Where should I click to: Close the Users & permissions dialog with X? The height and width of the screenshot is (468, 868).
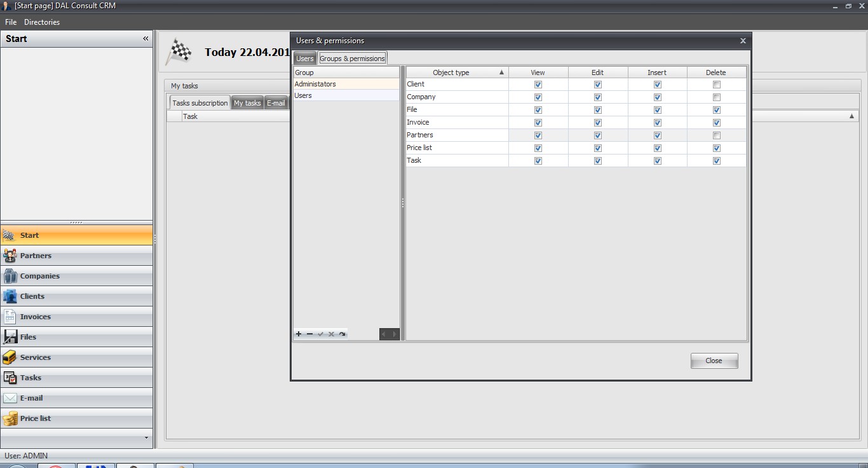click(x=743, y=41)
